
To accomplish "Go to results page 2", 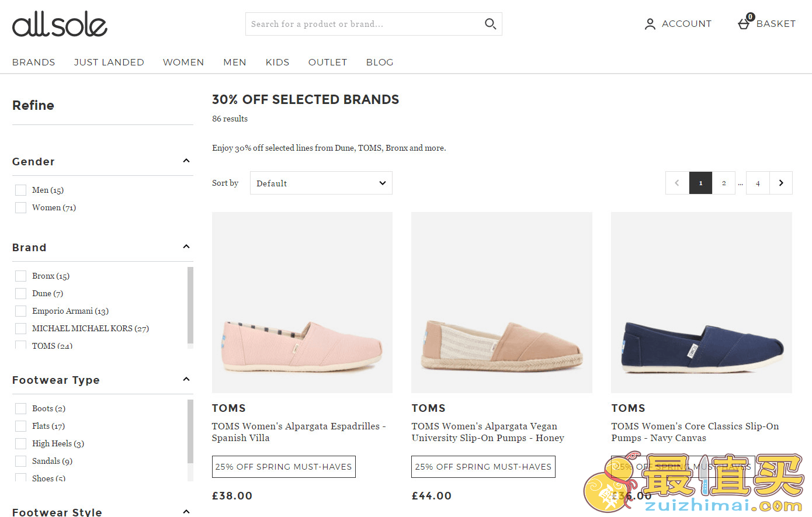I will 724,183.
